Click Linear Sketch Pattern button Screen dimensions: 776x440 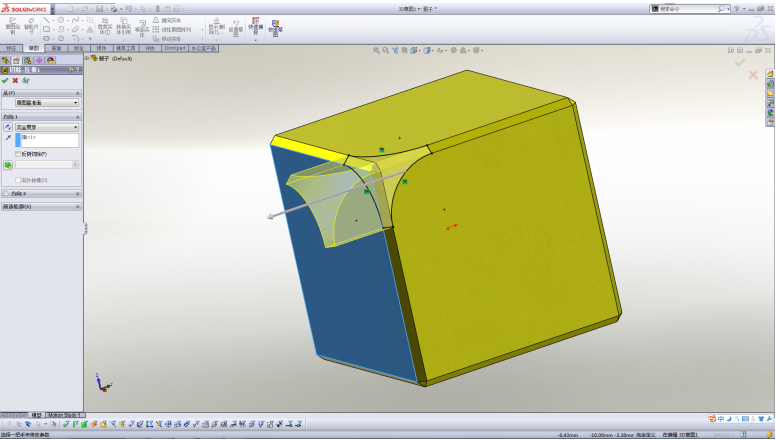[172, 29]
